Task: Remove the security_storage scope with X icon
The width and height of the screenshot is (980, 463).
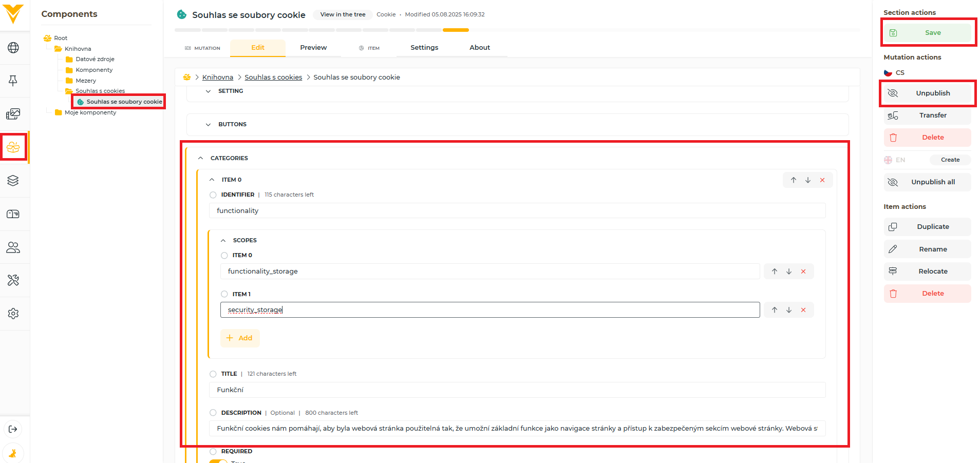Action: point(803,310)
